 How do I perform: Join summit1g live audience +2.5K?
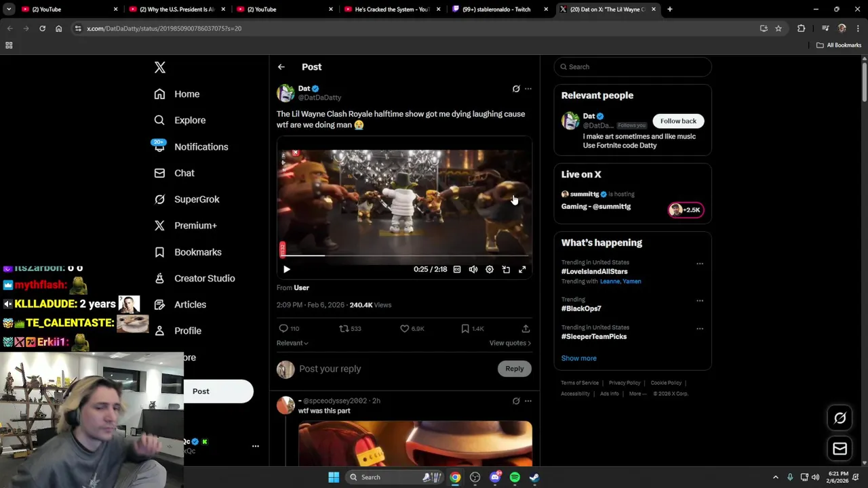coord(686,210)
